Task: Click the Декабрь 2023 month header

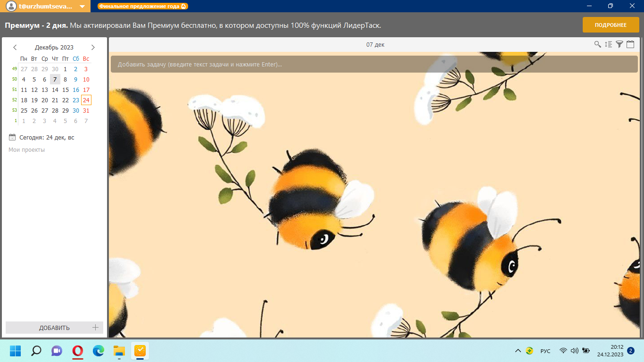Action: click(x=54, y=47)
